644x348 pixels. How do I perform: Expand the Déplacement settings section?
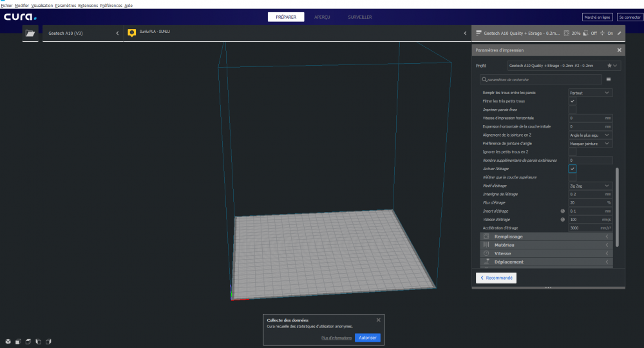(546, 262)
